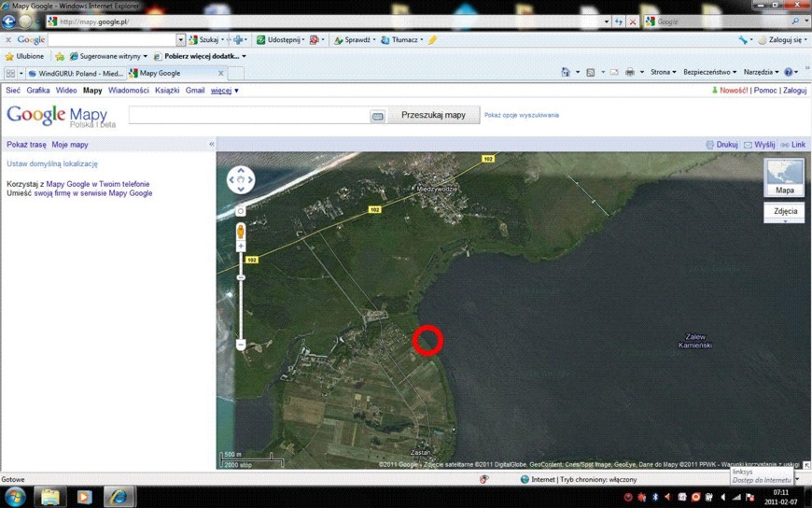The width and height of the screenshot is (812, 508).
Task: Click Ustaw domyślną lokalizację link
Action: point(52,163)
